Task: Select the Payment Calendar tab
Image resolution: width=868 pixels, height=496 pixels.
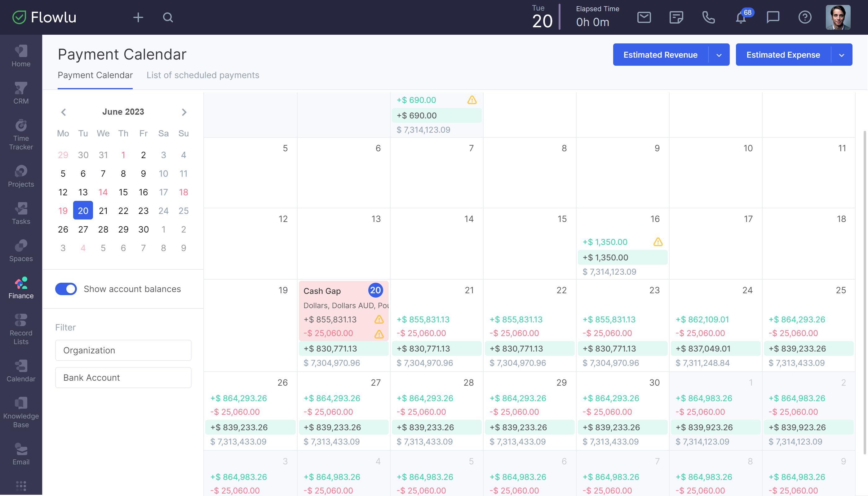Action: [x=95, y=75]
